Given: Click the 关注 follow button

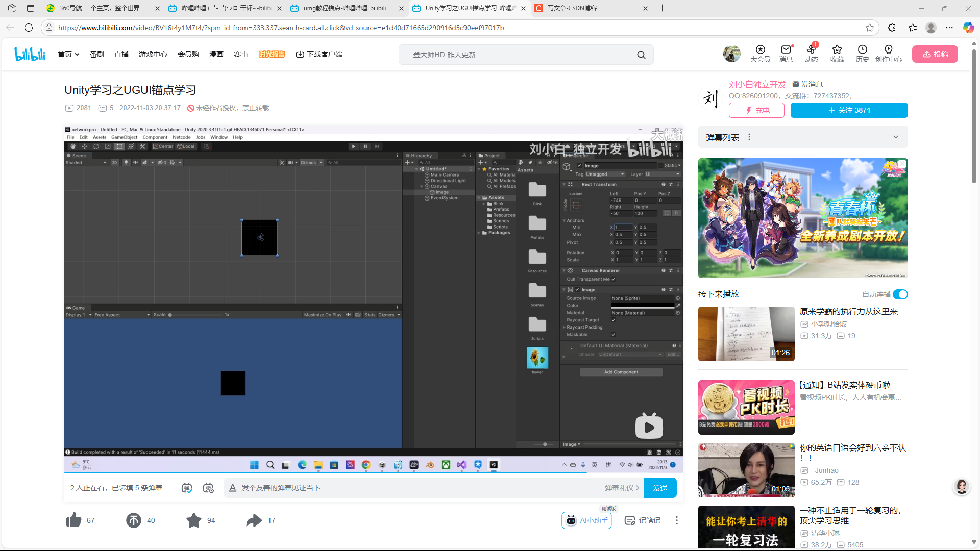Looking at the screenshot, I should click(x=849, y=110).
